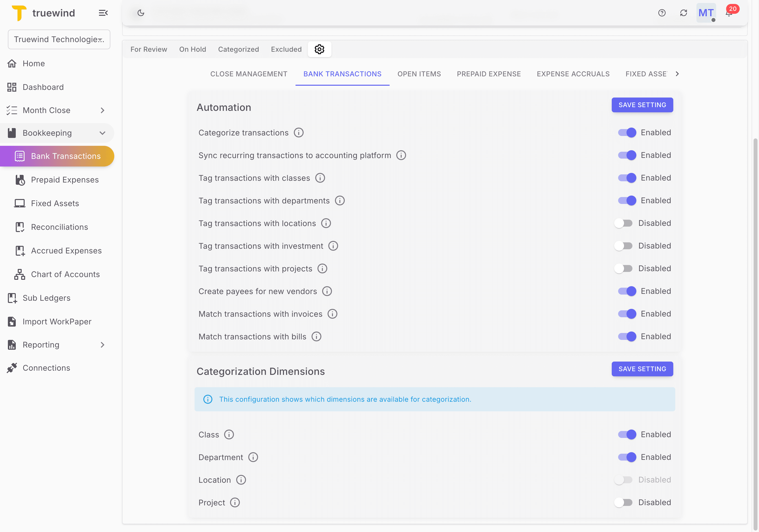The height and width of the screenshot is (532, 759).
Task: Turn on the Project categorization dimension
Action: pyautogui.click(x=624, y=502)
